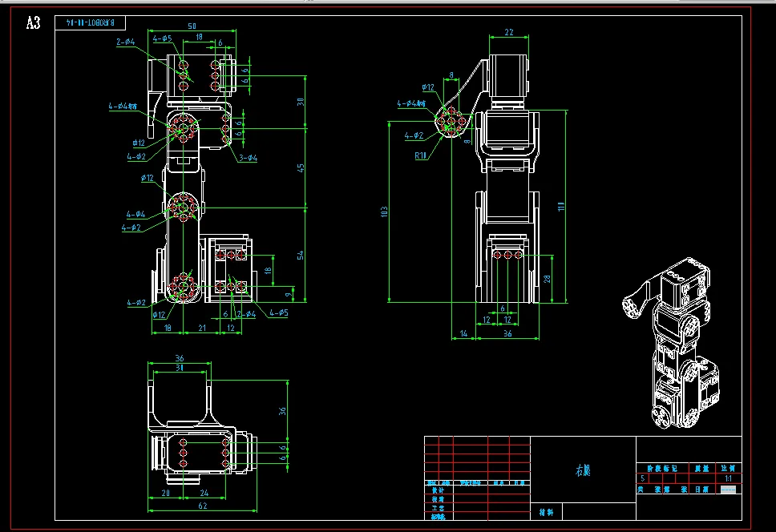The image size is (776, 532).
Task: Select the 22 width dimension text
Action: [x=509, y=32]
